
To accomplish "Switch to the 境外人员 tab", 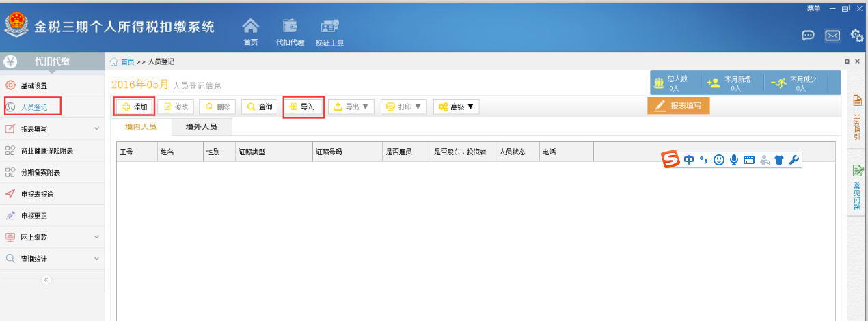I will (x=202, y=127).
